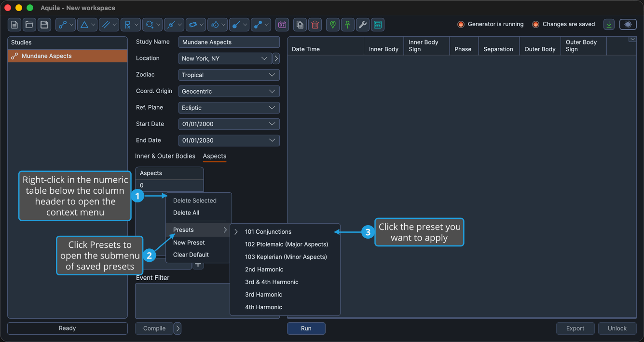Open Ref. Plane dropdown showing Ecliptic

(229, 108)
